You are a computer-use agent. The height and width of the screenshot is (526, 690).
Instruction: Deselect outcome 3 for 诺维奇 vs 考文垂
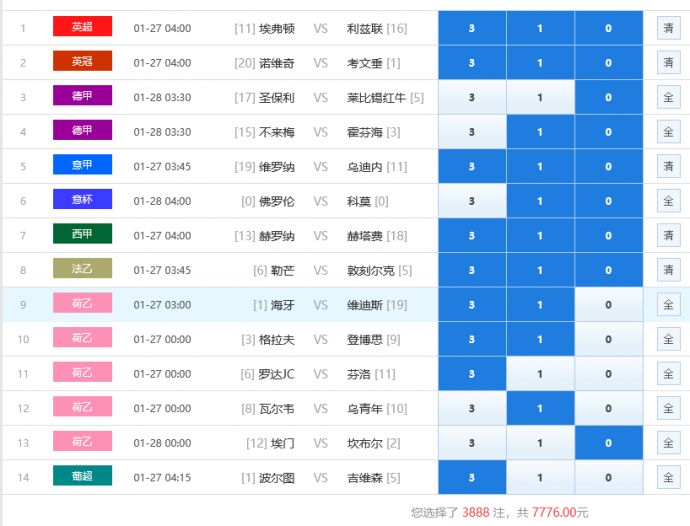(472, 63)
